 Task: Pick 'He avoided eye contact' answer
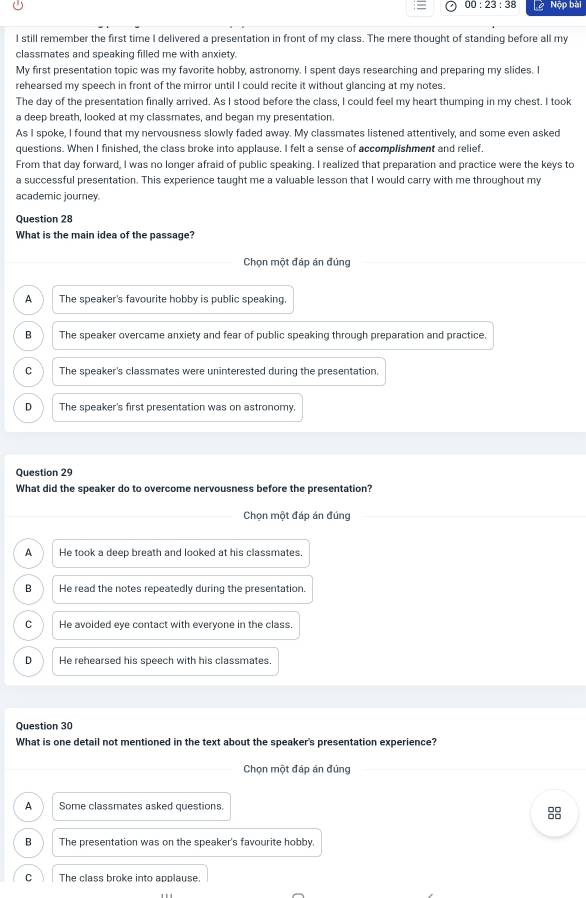tap(176, 625)
